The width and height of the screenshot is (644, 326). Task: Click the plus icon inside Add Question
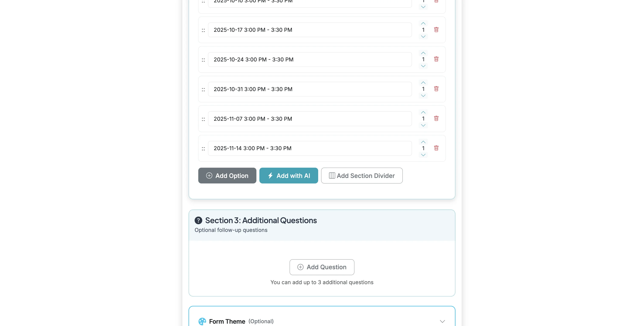point(300,267)
